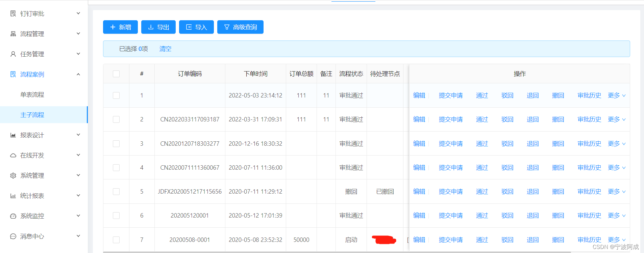Check the checkbox for order 202005120001

tap(116, 216)
